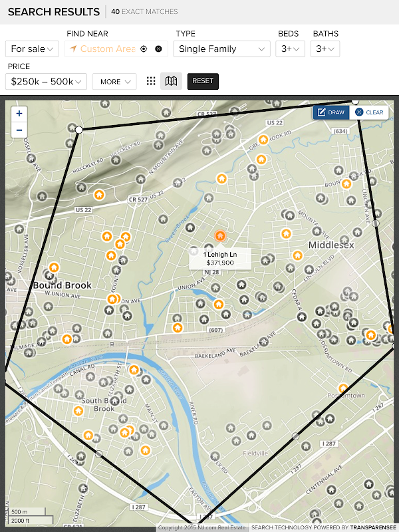Select gray home marker near Centennial Ave

[331, 490]
